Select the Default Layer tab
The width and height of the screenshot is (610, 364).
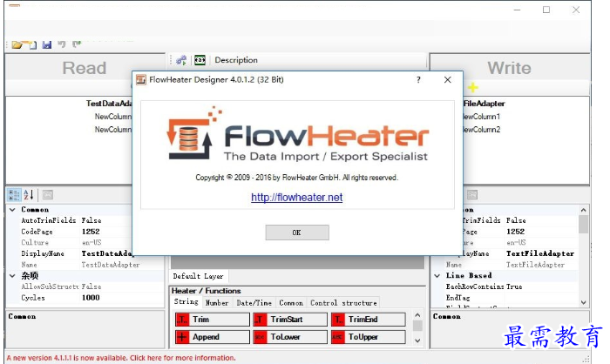[199, 276]
